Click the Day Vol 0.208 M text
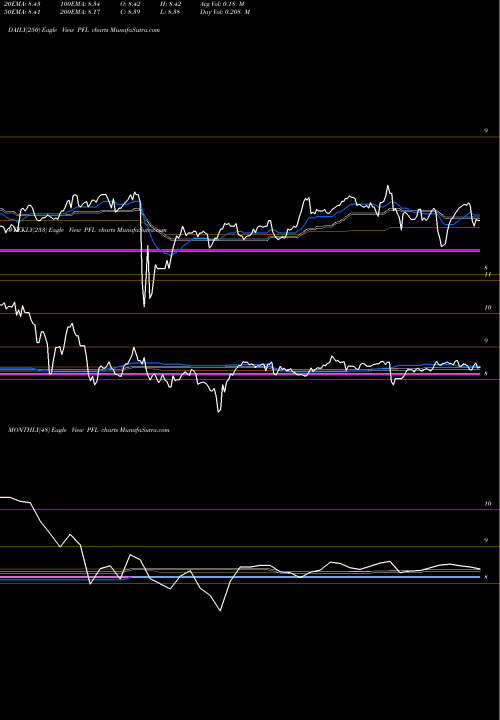This screenshot has width=500, height=720. pyautogui.click(x=225, y=12)
